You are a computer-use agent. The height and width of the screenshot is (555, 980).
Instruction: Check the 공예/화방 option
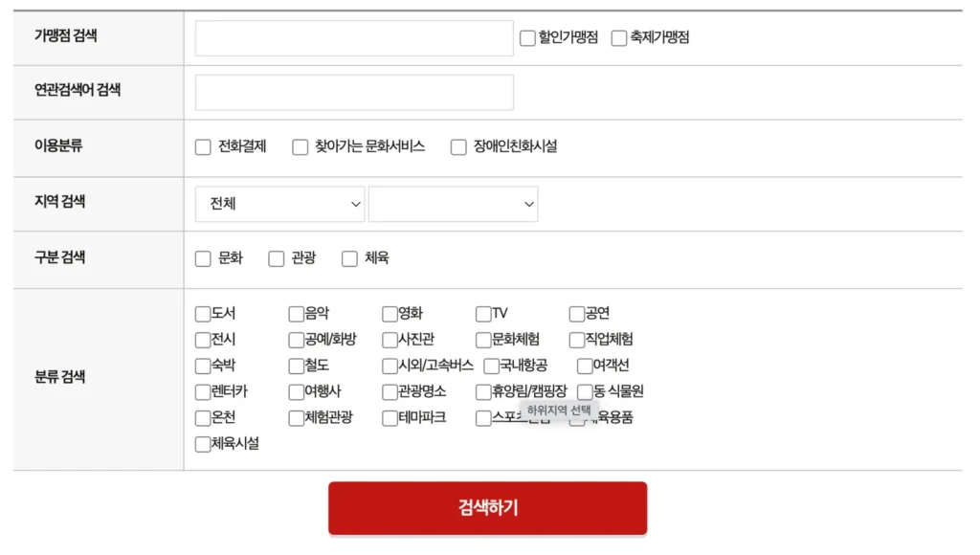[x=297, y=340]
